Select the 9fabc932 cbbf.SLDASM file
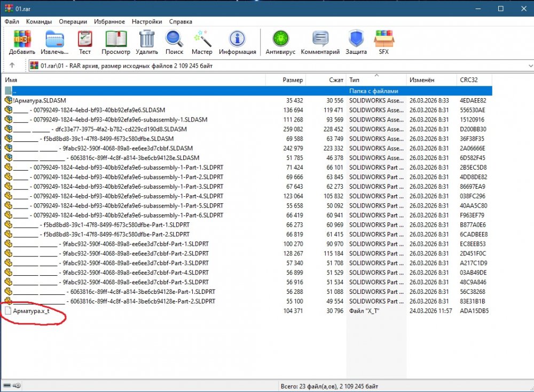This screenshot has height=392, width=534. (x=103, y=148)
